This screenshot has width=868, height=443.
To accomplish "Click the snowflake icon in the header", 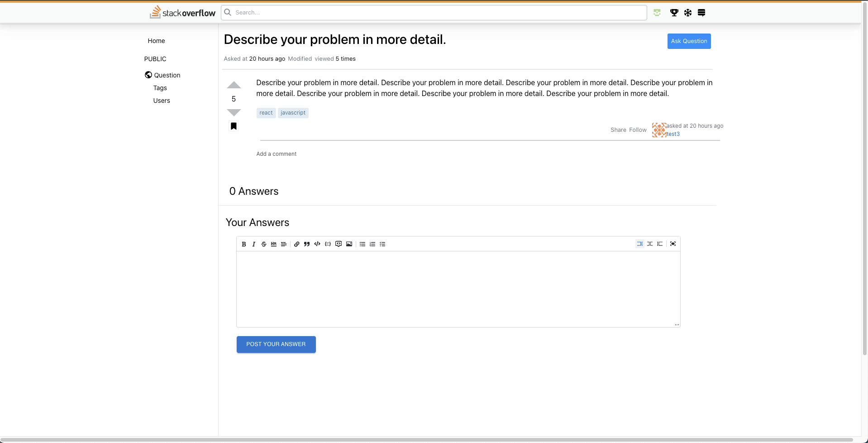I will (x=688, y=13).
